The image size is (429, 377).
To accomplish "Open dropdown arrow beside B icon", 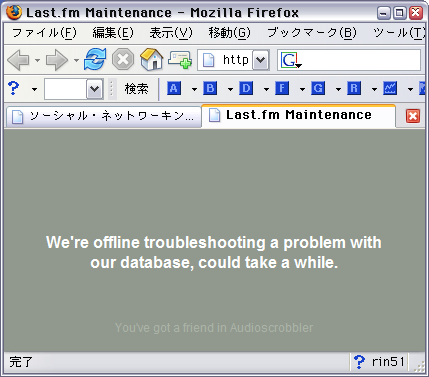I will 230,89.
